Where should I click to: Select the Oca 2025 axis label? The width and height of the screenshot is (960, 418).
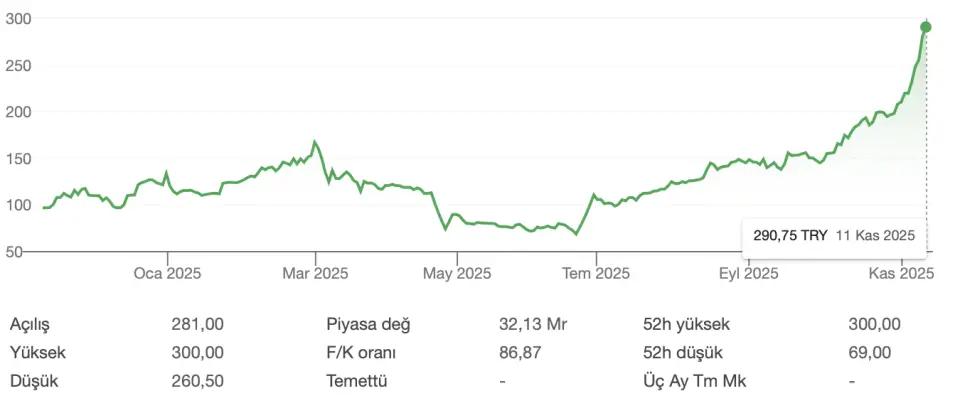[x=167, y=272]
